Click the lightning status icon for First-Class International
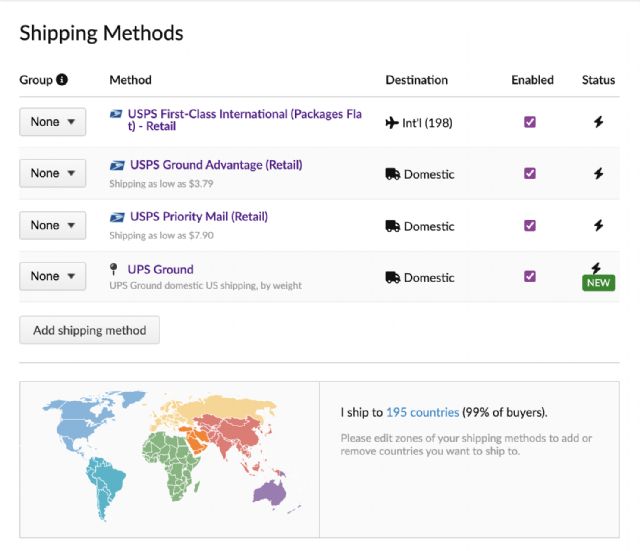The height and width of the screenshot is (551, 640). point(598,122)
